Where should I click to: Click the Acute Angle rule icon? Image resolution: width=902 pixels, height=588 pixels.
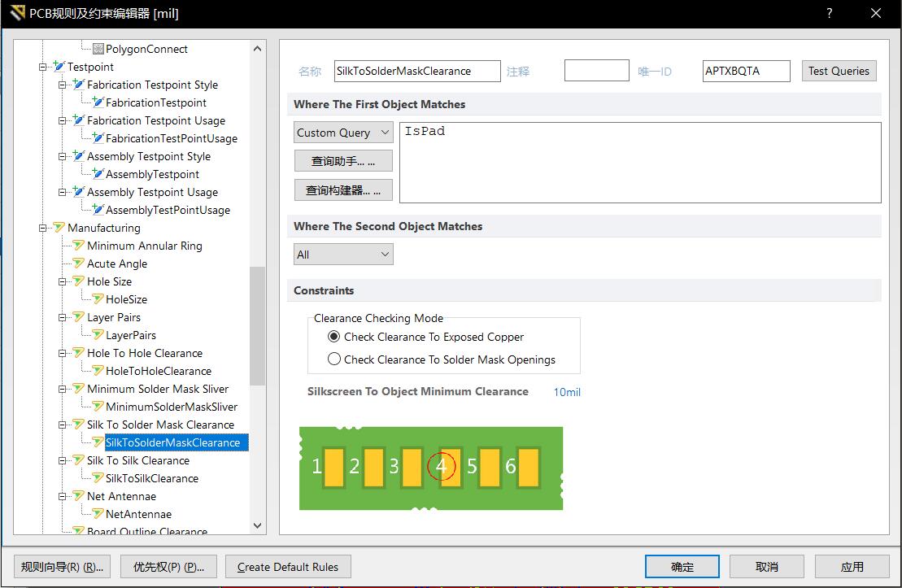coord(79,264)
